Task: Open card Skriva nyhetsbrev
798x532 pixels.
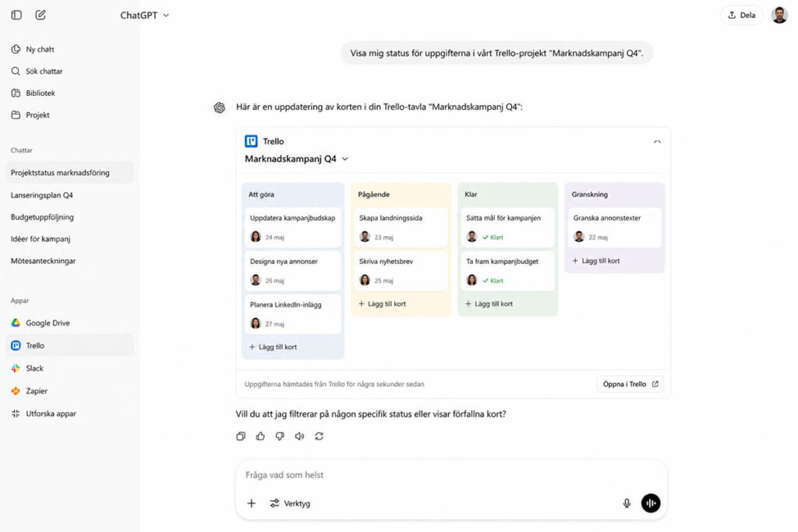Action: tap(401, 270)
